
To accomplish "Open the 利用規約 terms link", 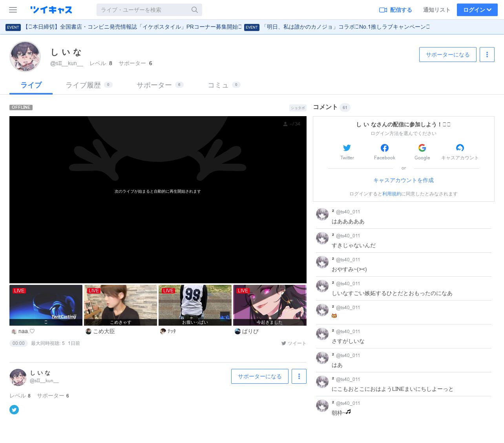I will click(392, 194).
